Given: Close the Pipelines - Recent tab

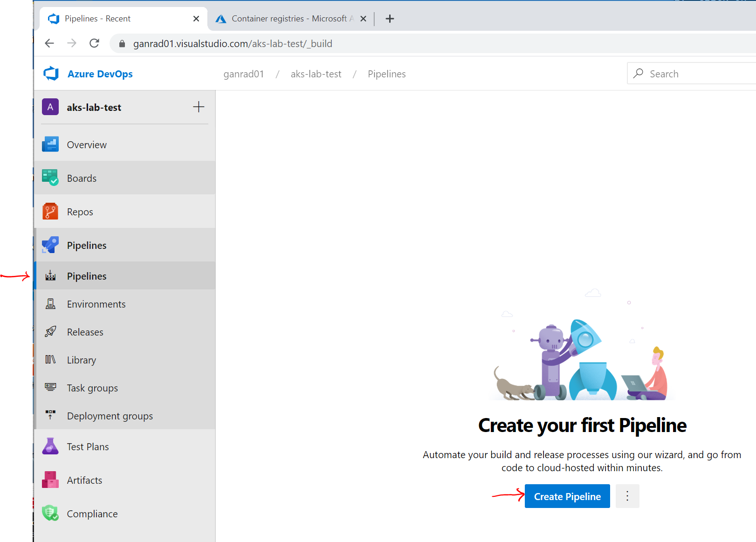Looking at the screenshot, I should click(x=196, y=19).
